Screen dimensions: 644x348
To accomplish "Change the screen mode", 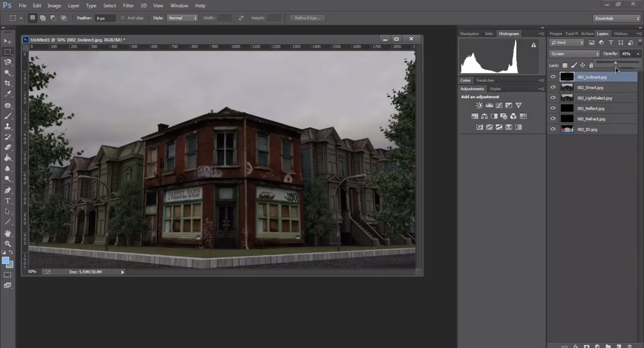I will point(8,285).
